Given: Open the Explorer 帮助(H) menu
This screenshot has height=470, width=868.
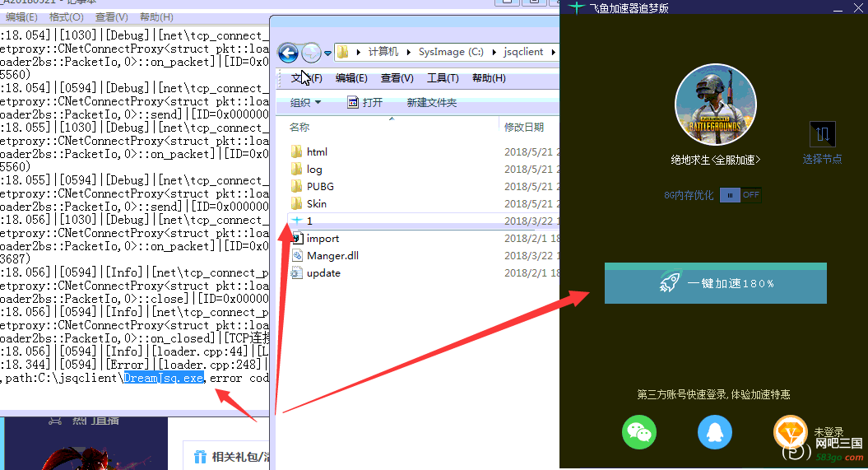Looking at the screenshot, I should pyautogui.click(x=489, y=78).
